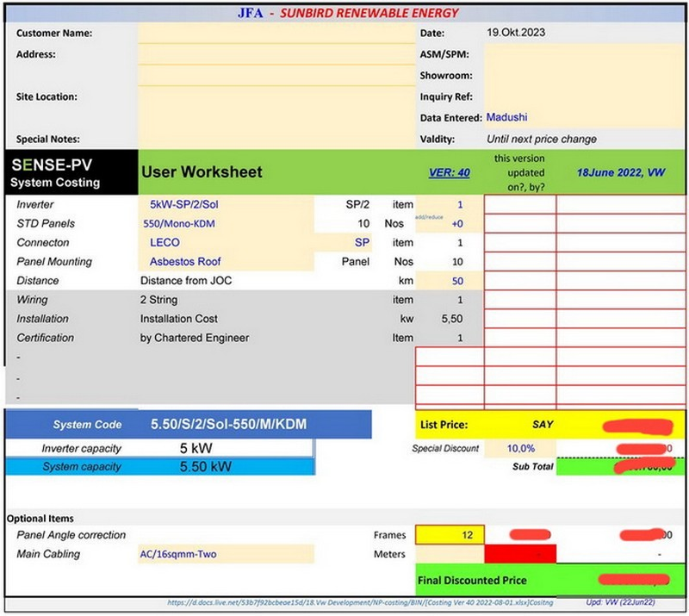Open the Inverter dropdown showing 5kW-SP/2/Sol
The height and width of the screenshot is (616, 689).
[226, 204]
